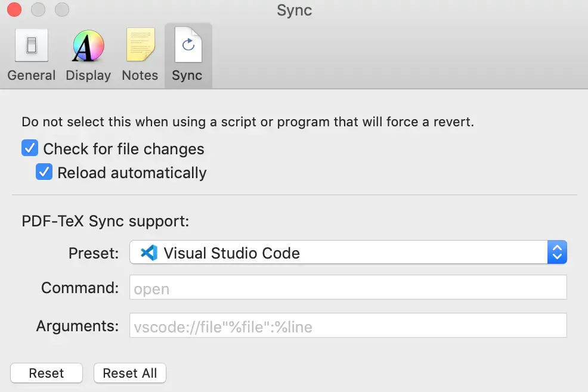Click the Sync tab label

tap(187, 76)
